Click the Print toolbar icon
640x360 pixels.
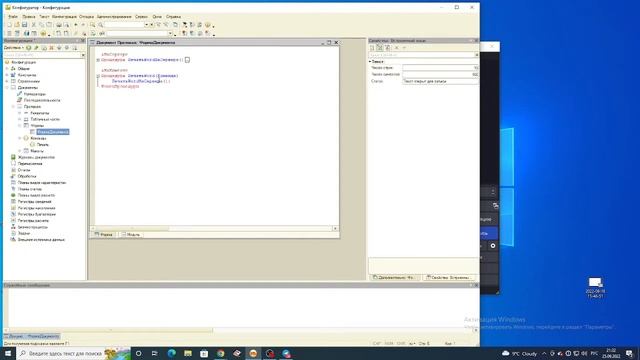pos(59,25)
